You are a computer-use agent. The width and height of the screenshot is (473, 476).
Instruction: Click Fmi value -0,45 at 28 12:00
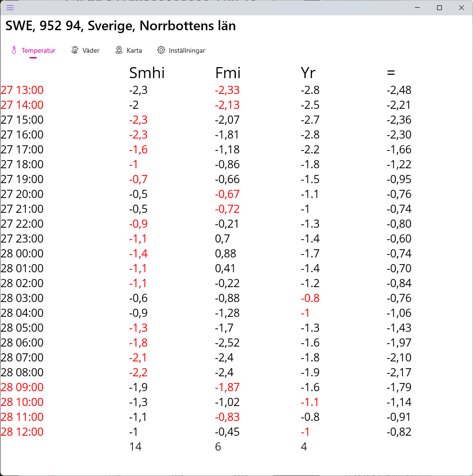227,432
